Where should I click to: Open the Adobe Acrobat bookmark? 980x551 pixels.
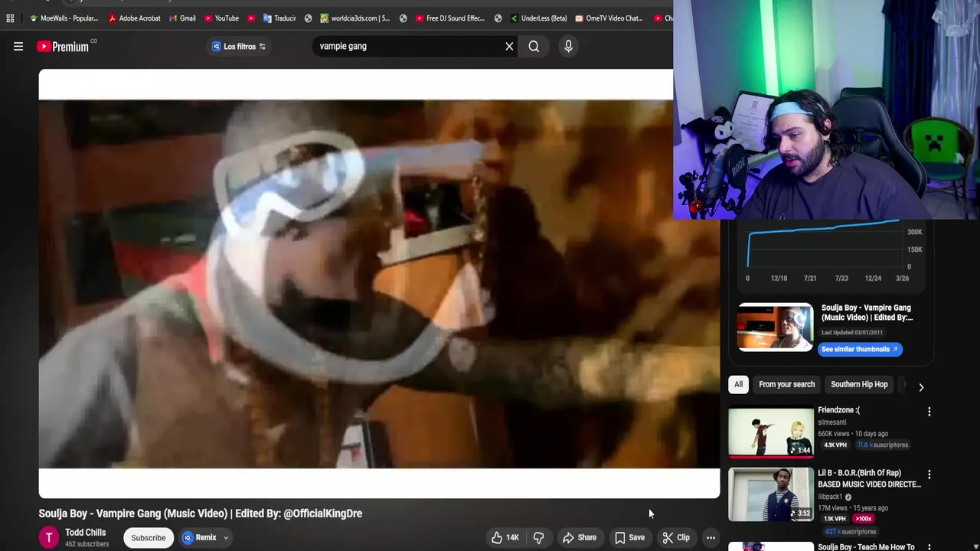[134, 18]
